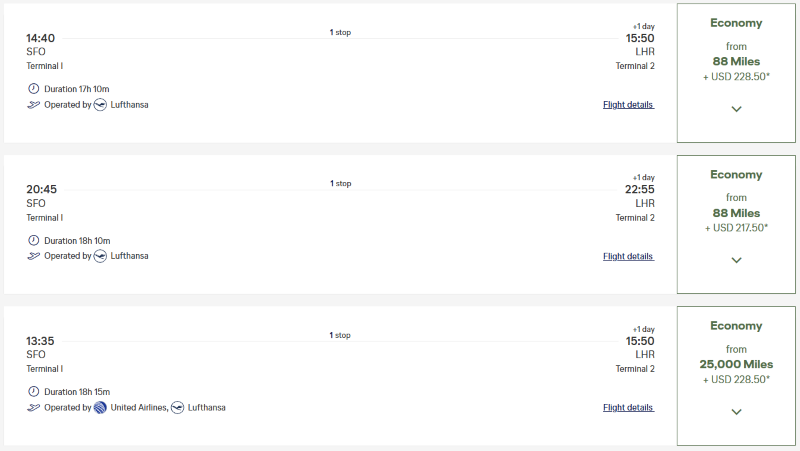Click the Lufthansa logo on the 20:45 flight
The image size is (800, 451).
click(x=100, y=256)
